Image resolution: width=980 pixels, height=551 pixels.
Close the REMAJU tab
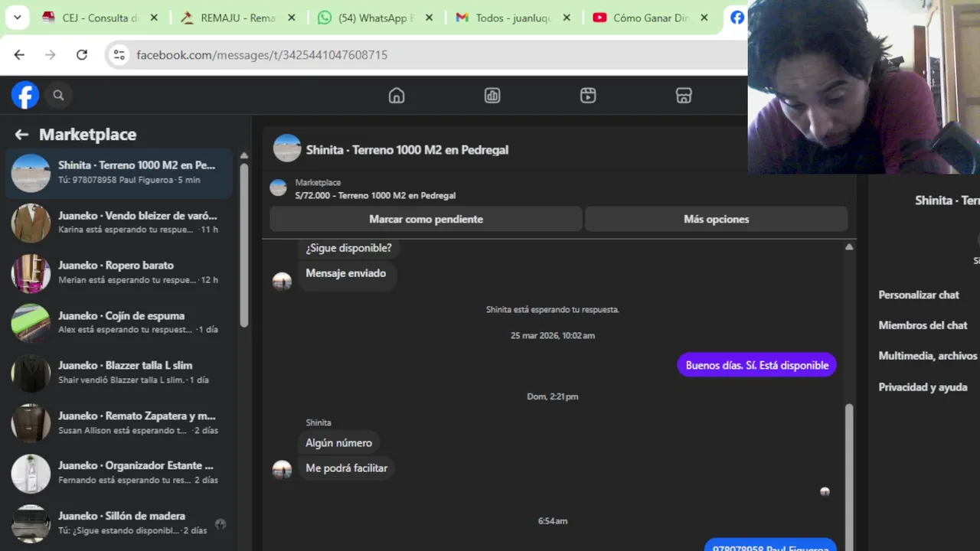tap(291, 18)
